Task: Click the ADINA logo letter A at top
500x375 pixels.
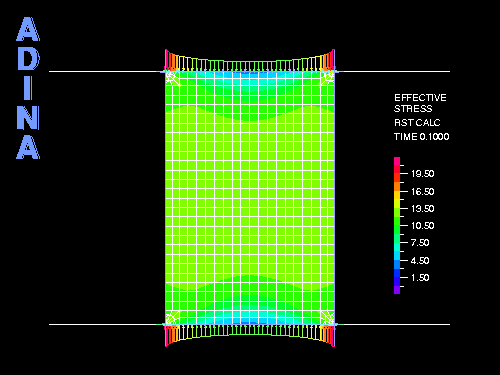Action: 28,29
